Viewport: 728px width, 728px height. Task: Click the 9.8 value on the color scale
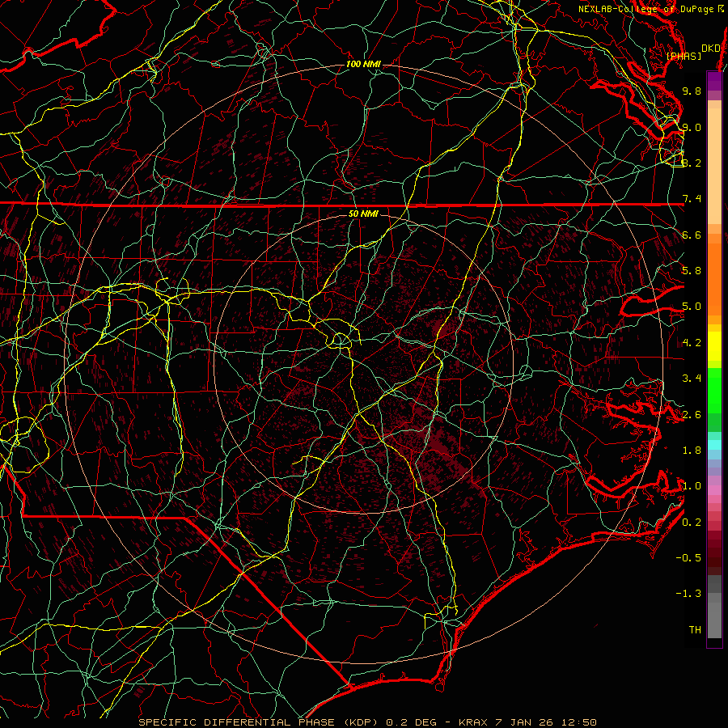[692, 91]
